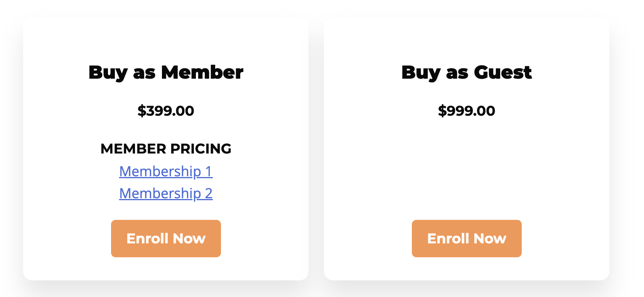
Task: Open the Membership 1 link
Action: pos(166,171)
